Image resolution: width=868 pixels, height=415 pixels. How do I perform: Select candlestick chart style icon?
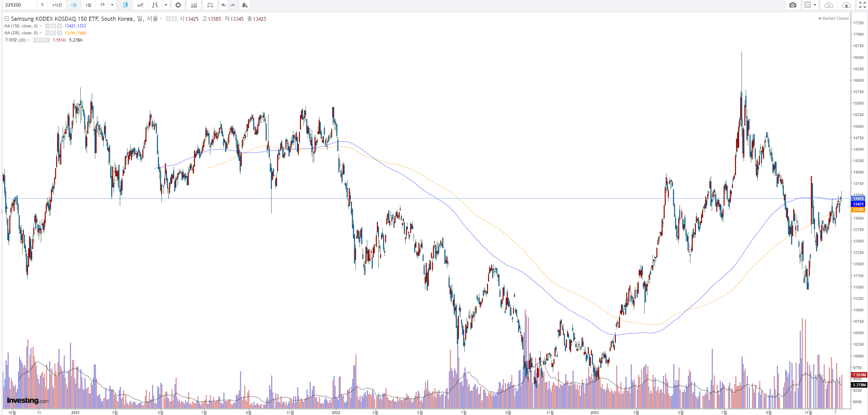125,5
